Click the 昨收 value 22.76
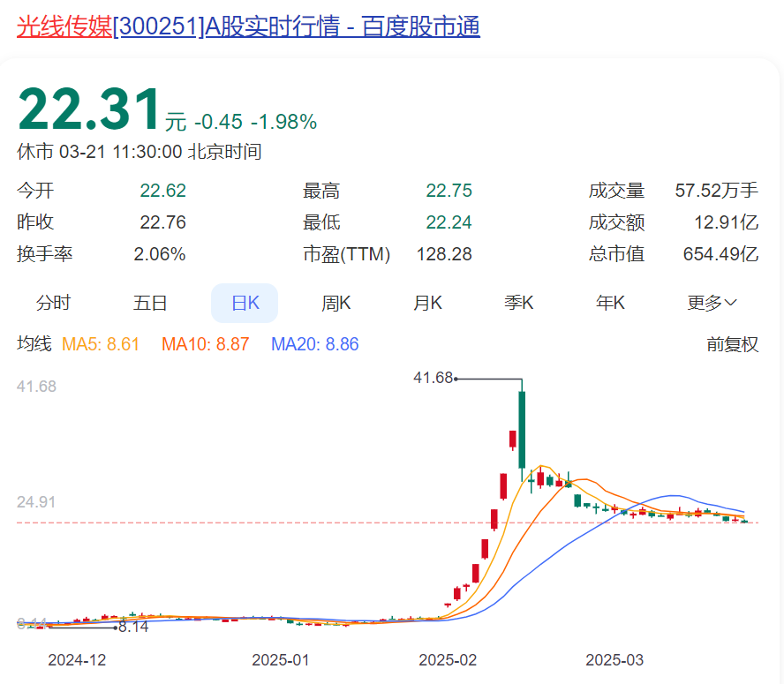The image size is (784, 684). [x=163, y=222]
